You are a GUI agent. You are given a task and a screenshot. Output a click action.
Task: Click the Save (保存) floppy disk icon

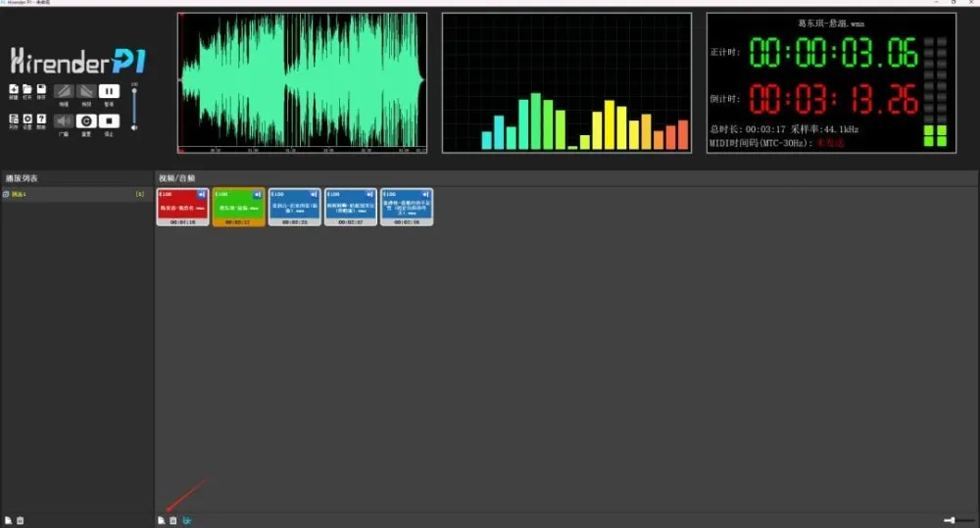41,90
